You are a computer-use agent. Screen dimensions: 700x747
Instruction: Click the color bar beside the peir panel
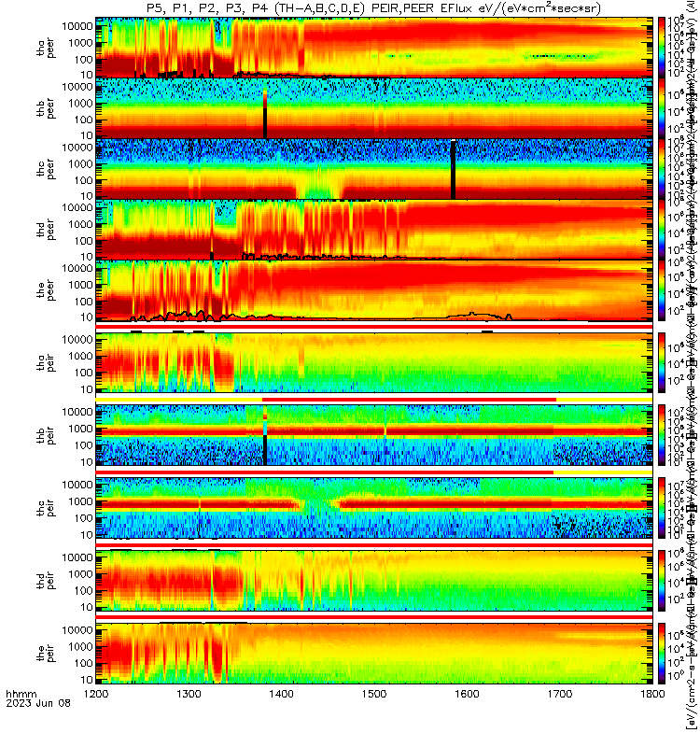(x=662, y=653)
